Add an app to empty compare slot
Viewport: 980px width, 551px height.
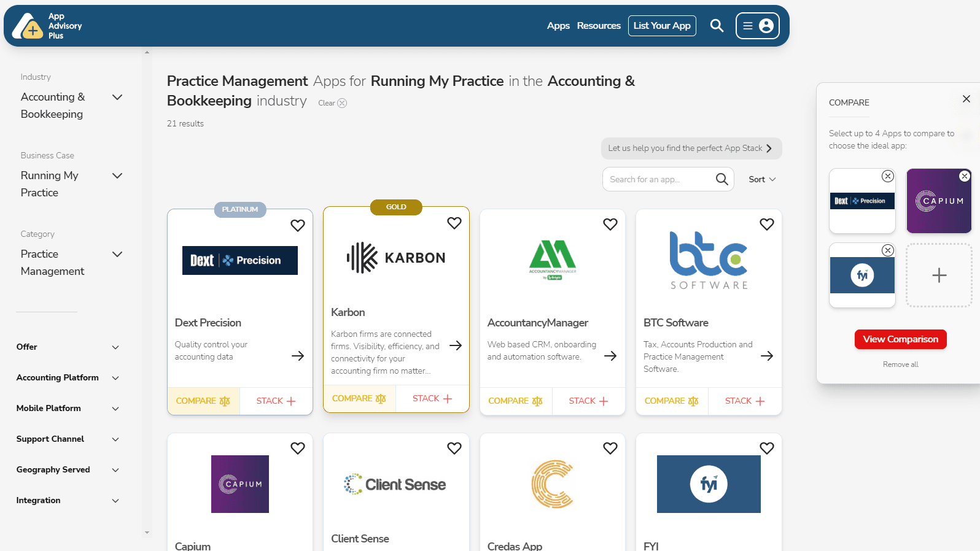(x=939, y=275)
